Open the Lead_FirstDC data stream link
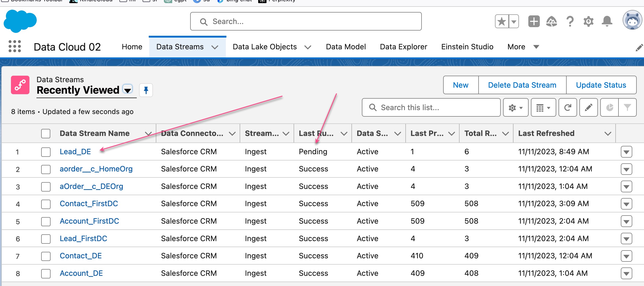 point(83,239)
